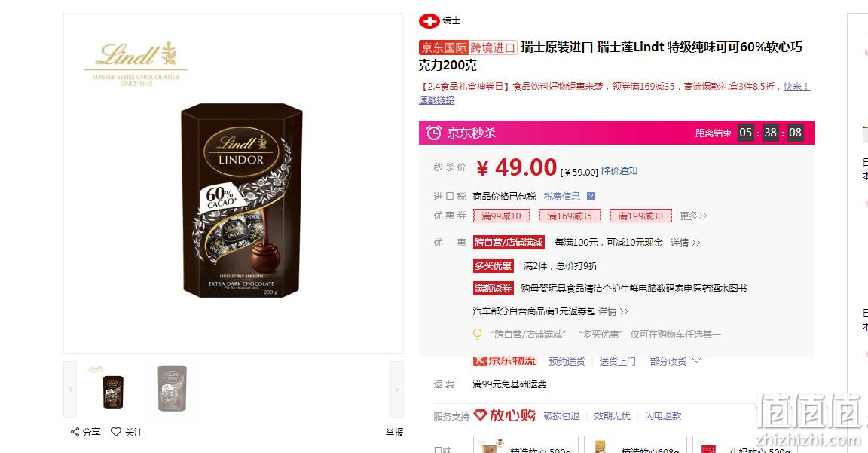Open the 降价通知 price alert link
Image resolution: width=868 pixels, height=453 pixels.
point(619,170)
